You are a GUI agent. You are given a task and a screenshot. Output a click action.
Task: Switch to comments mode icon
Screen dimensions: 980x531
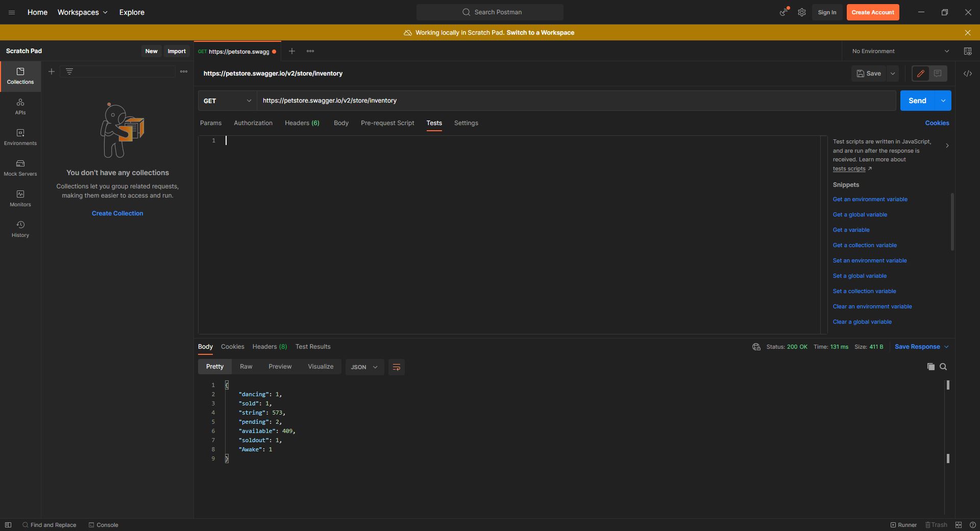coord(938,74)
